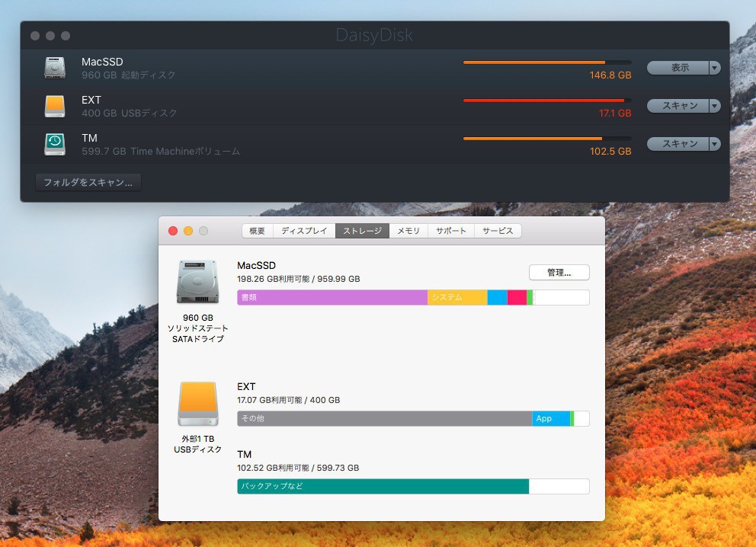Screen dimensions: 756x547
Task: Click '599.7 GB Time Machineボリューム' text
Action: tap(161, 152)
